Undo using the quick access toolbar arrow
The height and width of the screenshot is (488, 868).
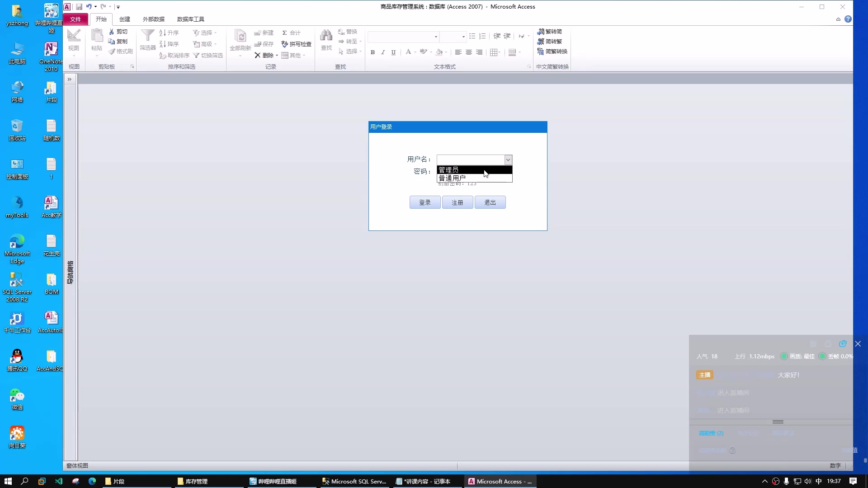89,7
